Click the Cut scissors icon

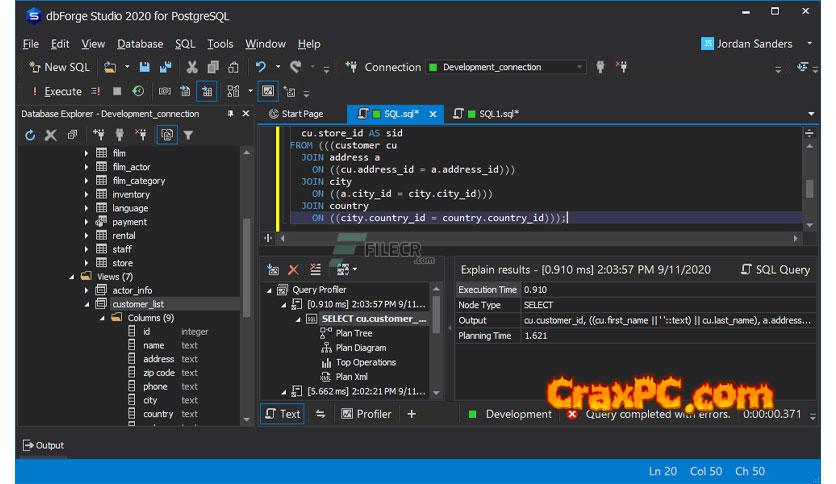point(192,67)
